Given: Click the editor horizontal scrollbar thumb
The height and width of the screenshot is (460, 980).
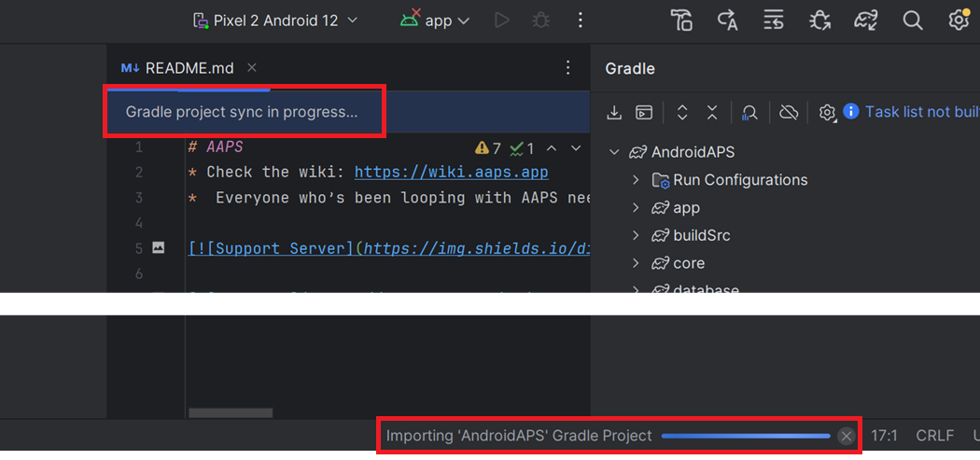Looking at the screenshot, I should pyautogui.click(x=231, y=413).
